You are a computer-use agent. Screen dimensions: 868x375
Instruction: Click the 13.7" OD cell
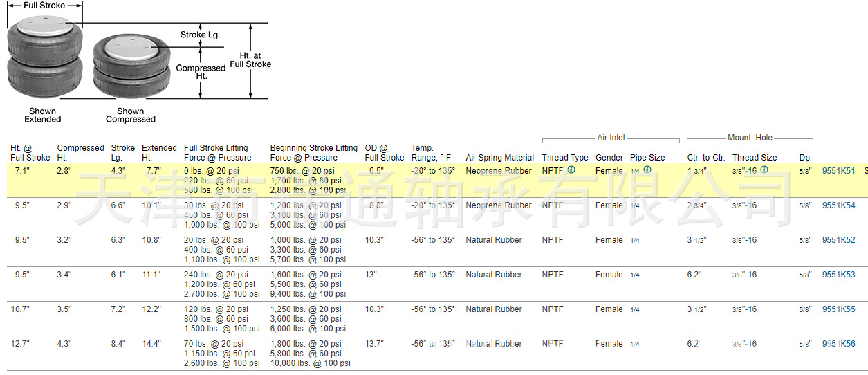pos(374,344)
